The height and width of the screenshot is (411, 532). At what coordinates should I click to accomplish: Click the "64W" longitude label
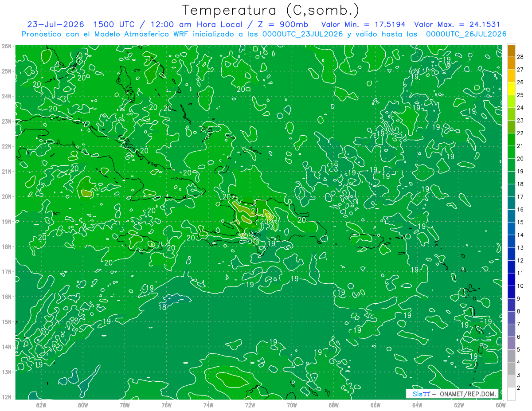(417, 405)
